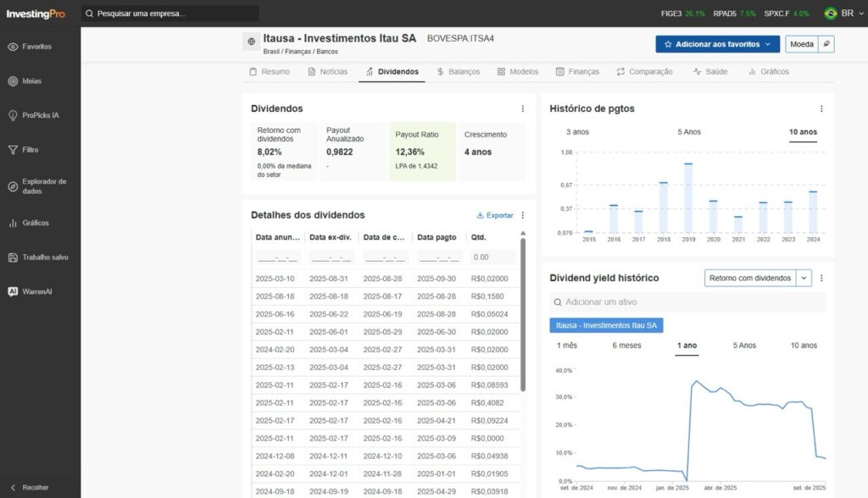Open Gráficos bar-chart icon in sidebar

(x=13, y=223)
